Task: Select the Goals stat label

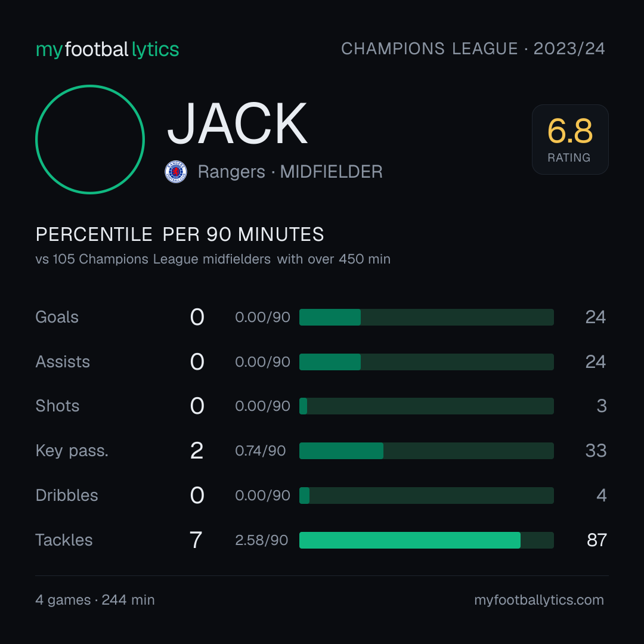Action: point(57,317)
